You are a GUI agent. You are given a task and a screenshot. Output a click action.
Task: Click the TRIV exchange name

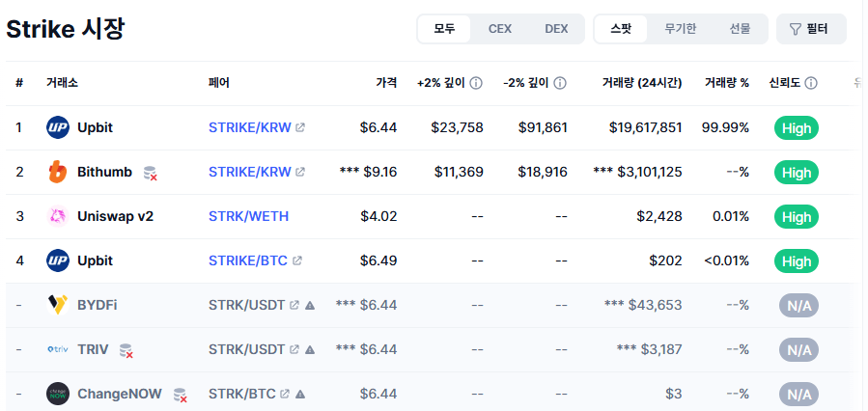coord(93,349)
